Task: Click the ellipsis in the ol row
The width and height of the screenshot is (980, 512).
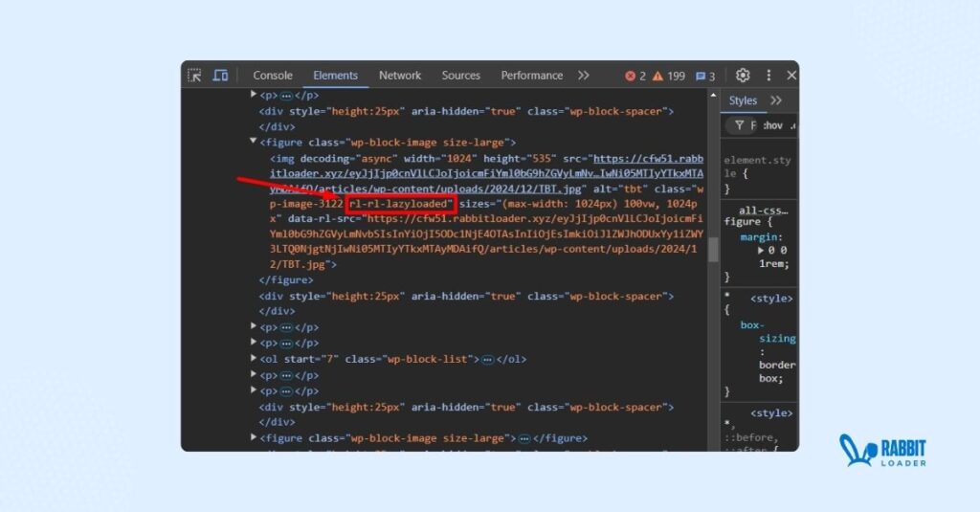Action: click(x=487, y=360)
